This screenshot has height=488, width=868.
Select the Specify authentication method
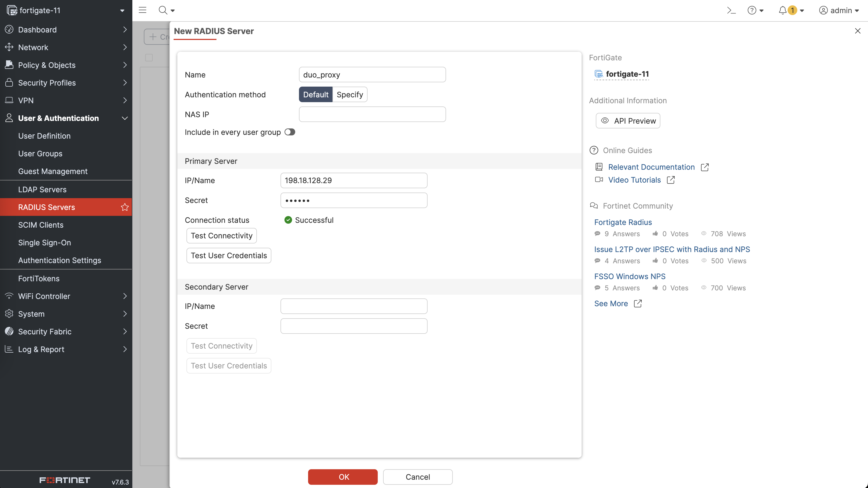click(349, 94)
